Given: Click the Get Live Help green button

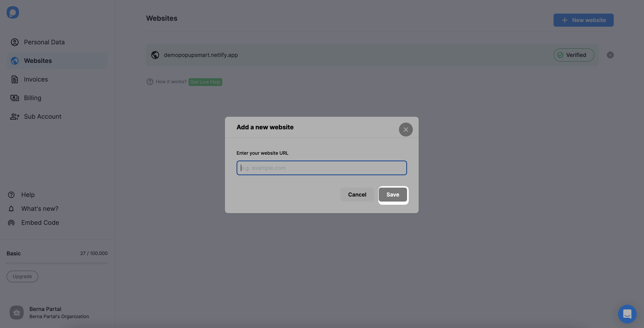Looking at the screenshot, I should pos(205,82).
